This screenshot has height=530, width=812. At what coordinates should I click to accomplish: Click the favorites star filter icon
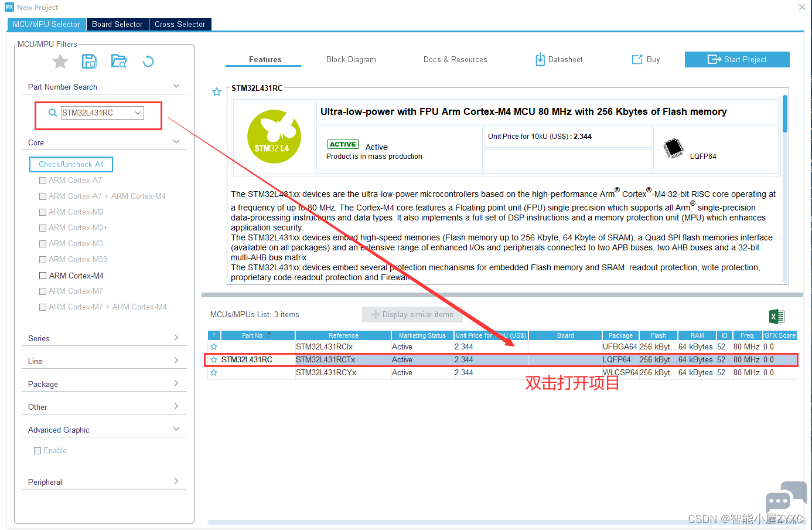60,62
